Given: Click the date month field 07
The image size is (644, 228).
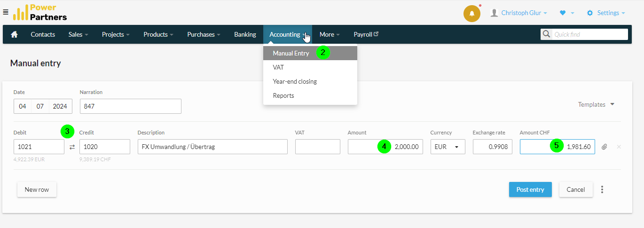Looking at the screenshot, I should pos(40,106).
